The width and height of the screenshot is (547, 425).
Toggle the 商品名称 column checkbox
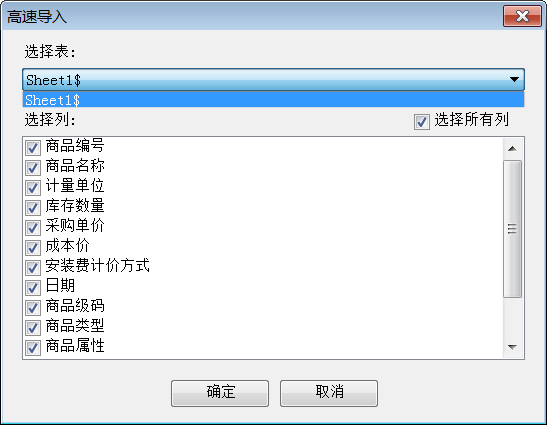(x=33, y=168)
